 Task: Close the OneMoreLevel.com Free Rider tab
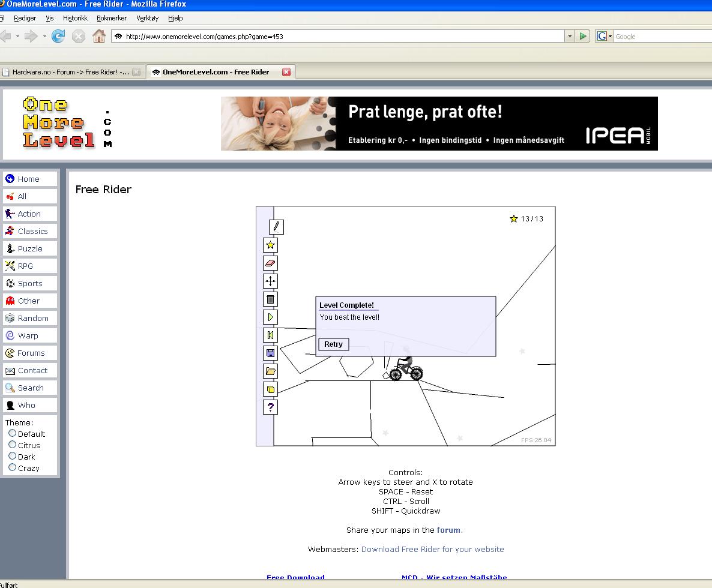[x=286, y=71]
